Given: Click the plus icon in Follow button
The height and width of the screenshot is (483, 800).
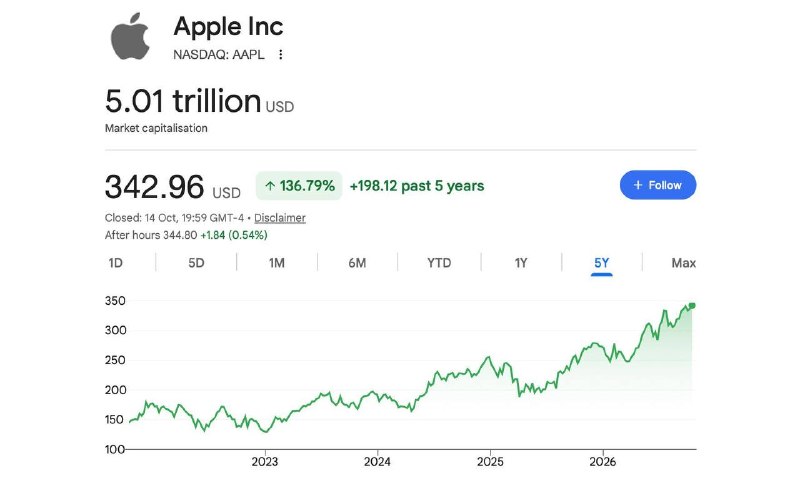Looking at the screenshot, I should pyautogui.click(x=638, y=185).
